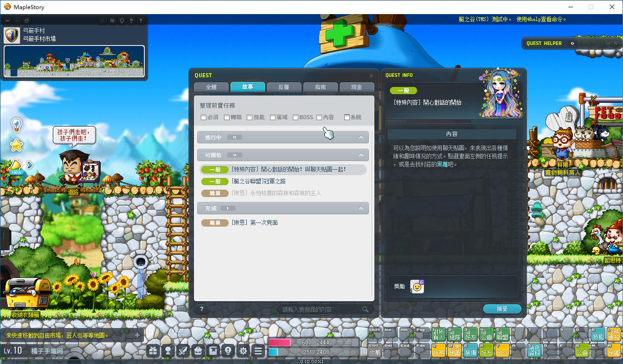
Task: Click the 攻擊 attack Ctrl slot
Action: [x=375, y=350]
